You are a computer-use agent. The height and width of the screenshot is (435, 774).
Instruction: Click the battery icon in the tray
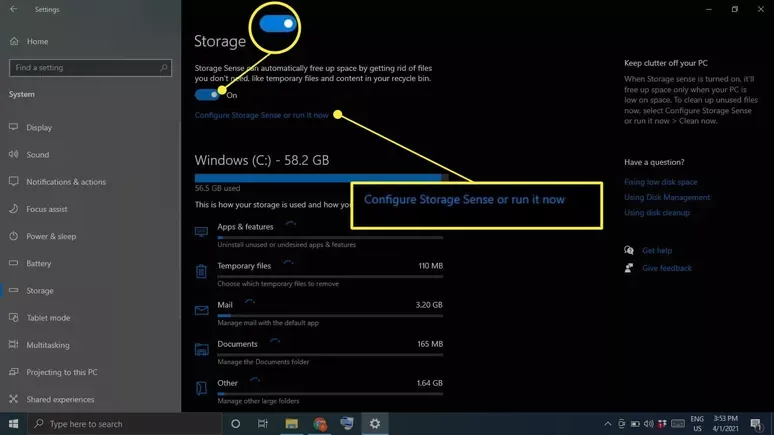tap(635, 424)
